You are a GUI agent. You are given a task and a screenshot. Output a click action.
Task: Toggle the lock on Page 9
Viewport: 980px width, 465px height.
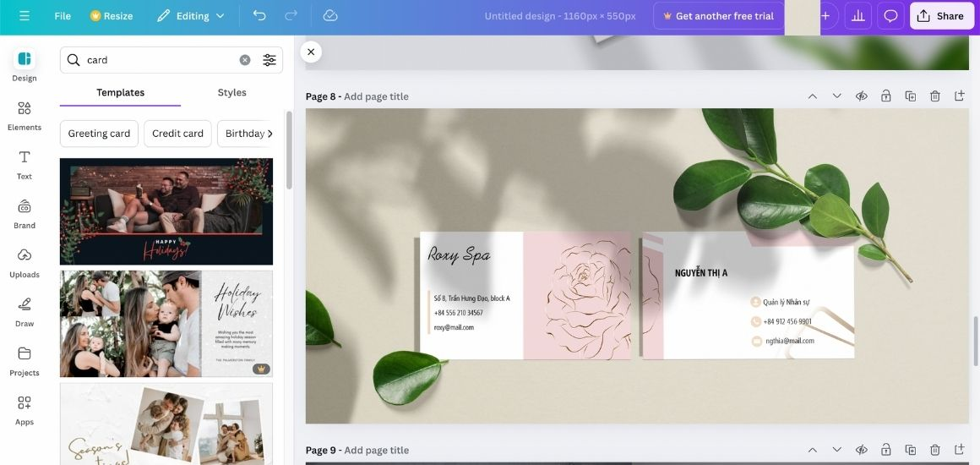pyautogui.click(x=886, y=450)
